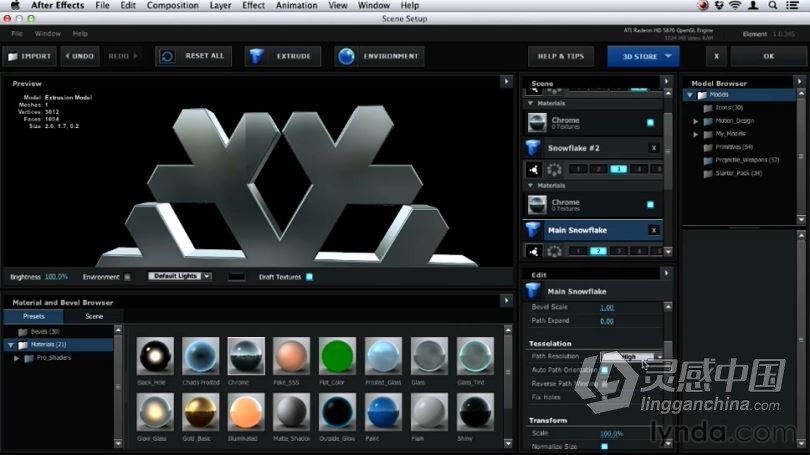The width and height of the screenshot is (810, 455).
Task: Click the Import button
Action: point(29,56)
